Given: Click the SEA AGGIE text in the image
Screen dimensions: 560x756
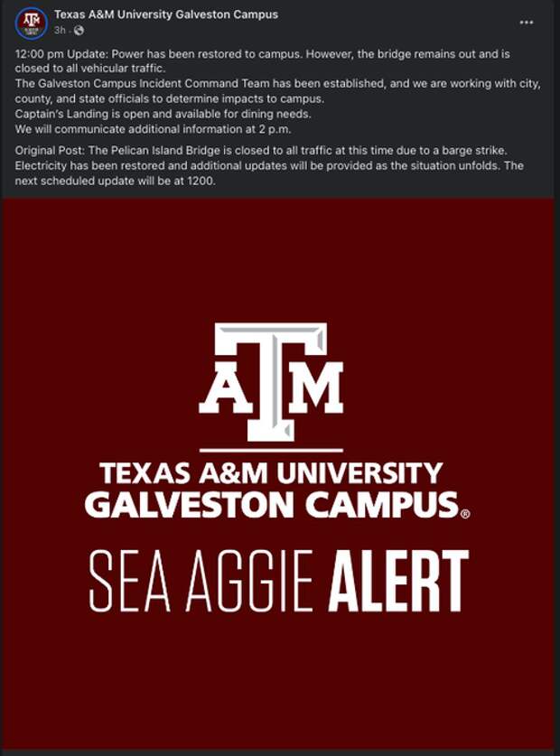Looking at the screenshot, I should [201, 582].
